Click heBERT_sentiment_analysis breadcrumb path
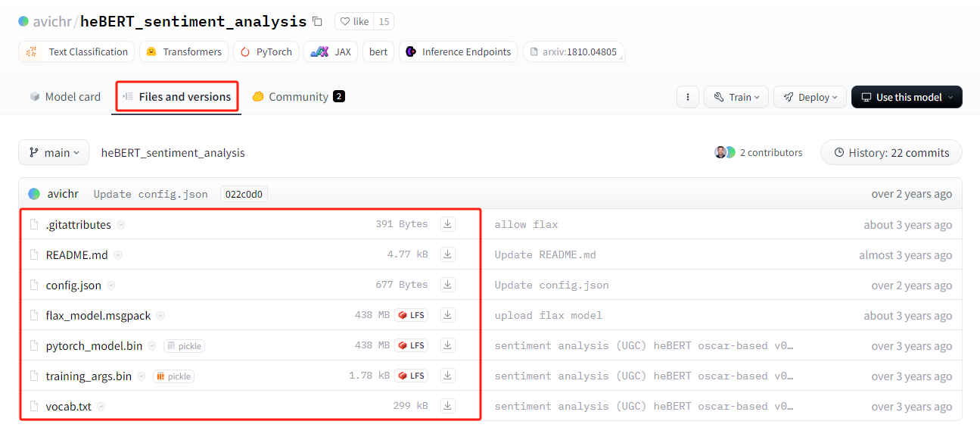This screenshot has width=980, height=440. [173, 152]
